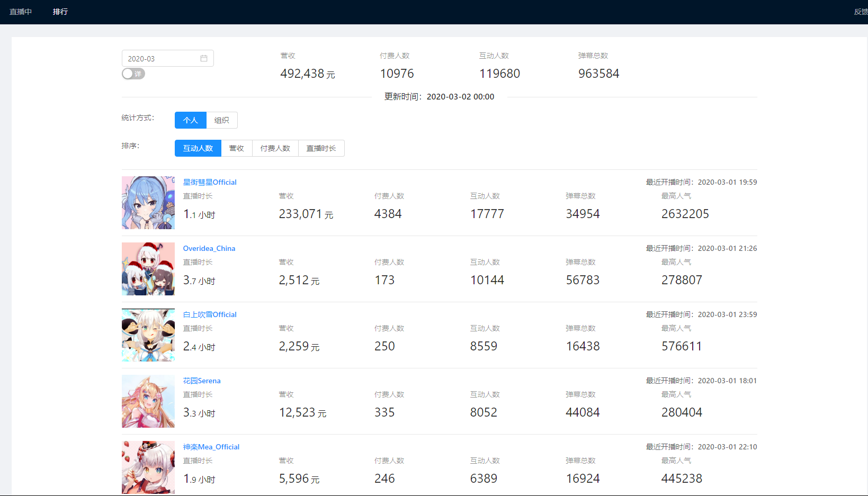Click total revenue value 492,438 元

(308, 74)
